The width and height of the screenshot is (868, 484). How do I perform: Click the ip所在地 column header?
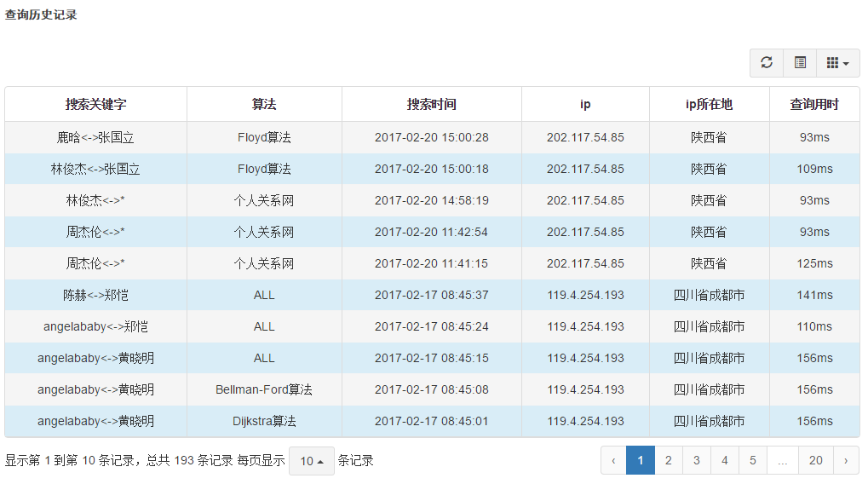click(709, 104)
